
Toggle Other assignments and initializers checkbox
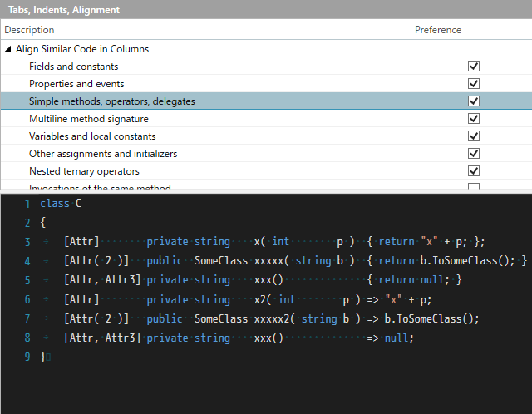point(473,154)
